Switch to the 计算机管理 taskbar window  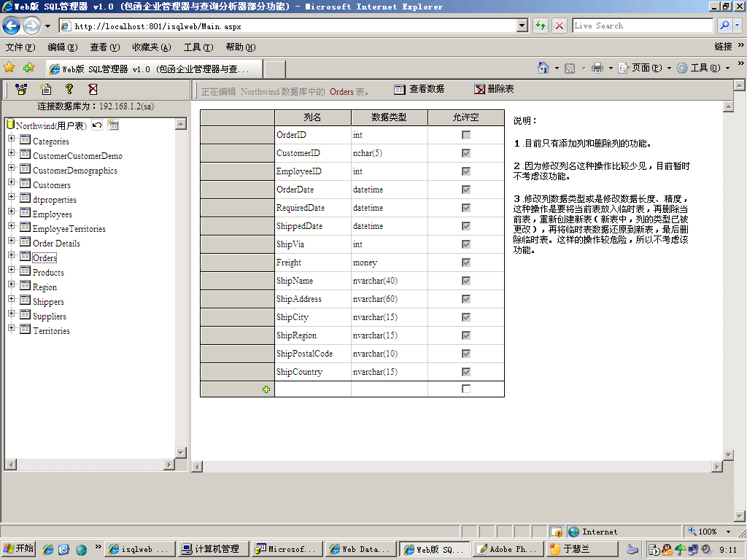[215, 549]
